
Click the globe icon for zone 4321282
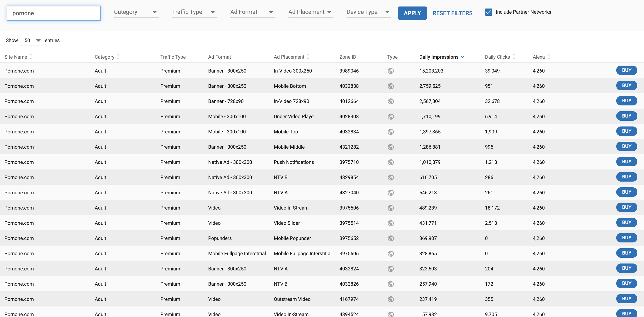click(391, 147)
